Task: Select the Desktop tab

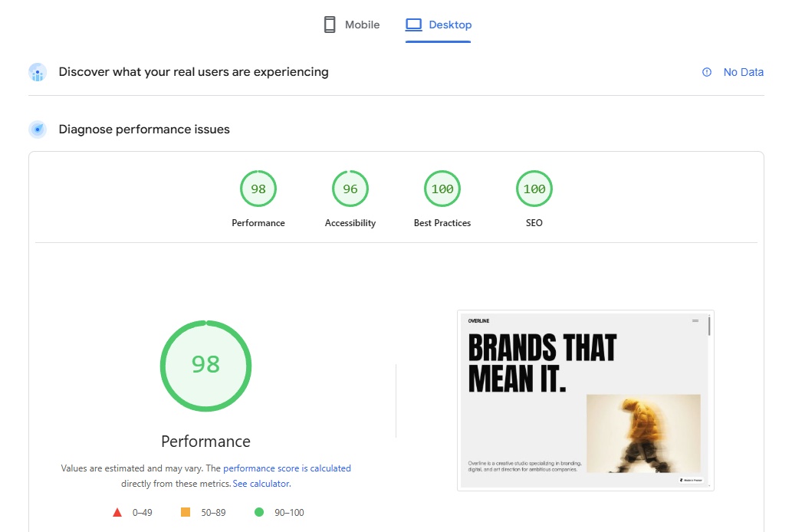Action: [x=438, y=25]
